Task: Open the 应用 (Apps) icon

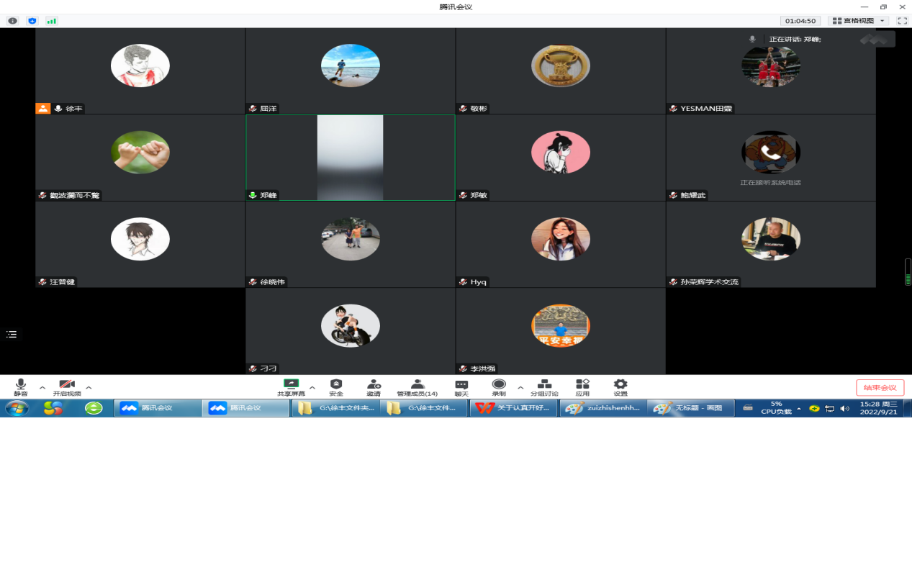Action: pos(582,387)
